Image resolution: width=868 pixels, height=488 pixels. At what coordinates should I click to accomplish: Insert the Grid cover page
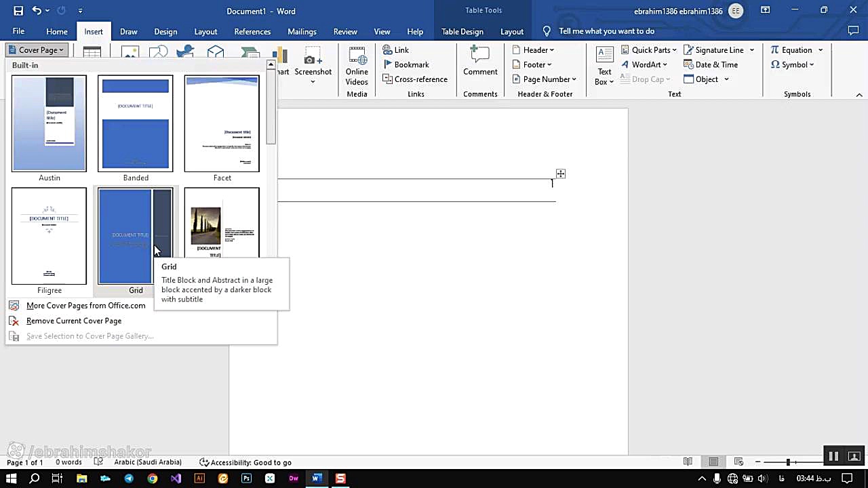(x=136, y=236)
